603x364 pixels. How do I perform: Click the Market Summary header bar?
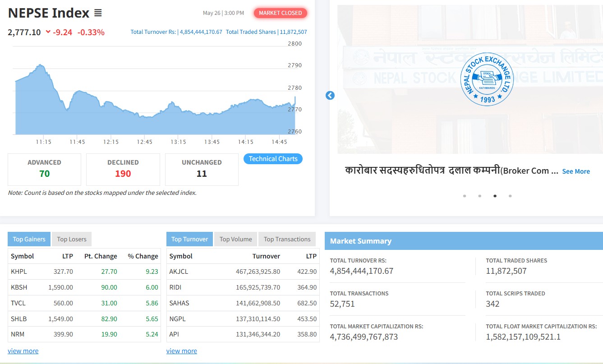click(464, 241)
